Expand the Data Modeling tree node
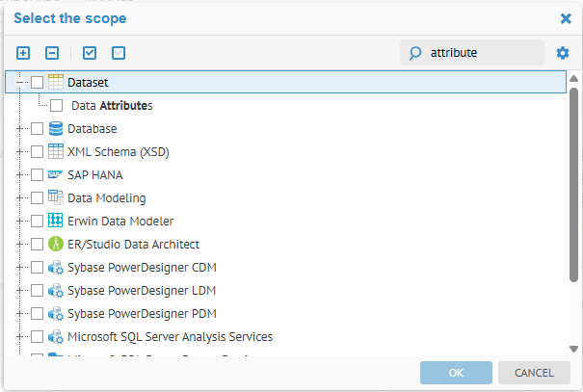Image resolution: width=583 pixels, height=392 pixels. point(19,198)
